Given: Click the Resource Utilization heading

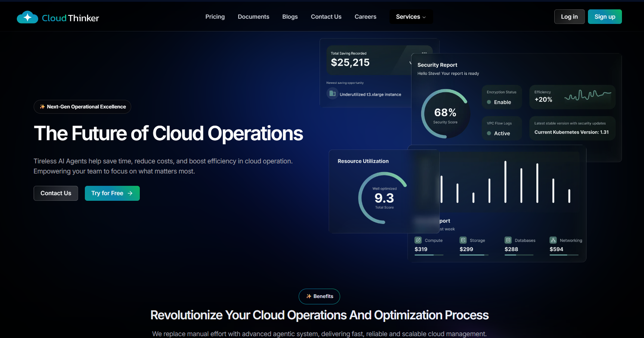Looking at the screenshot, I should click(x=363, y=161).
